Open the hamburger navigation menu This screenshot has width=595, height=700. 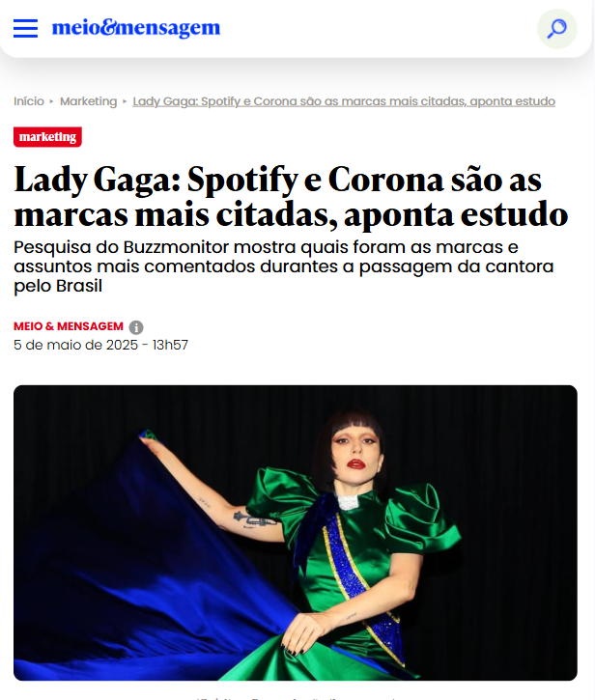[x=25, y=28]
